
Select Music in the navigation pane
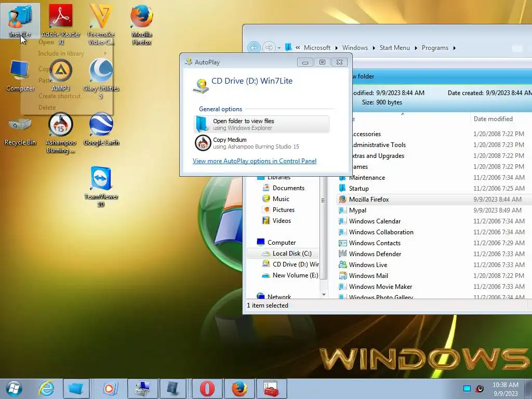pyautogui.click(x=281, y=199)
